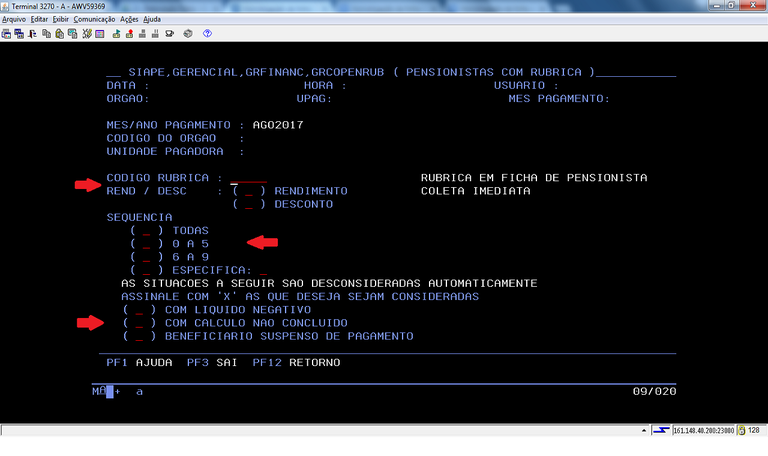Open the Comunicação menu
768x456 pixels.
(x=94, y=20)
